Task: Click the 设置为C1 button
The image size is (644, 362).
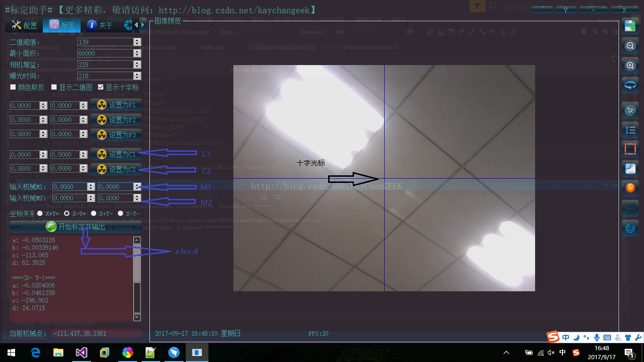Action: pos(116,154)
